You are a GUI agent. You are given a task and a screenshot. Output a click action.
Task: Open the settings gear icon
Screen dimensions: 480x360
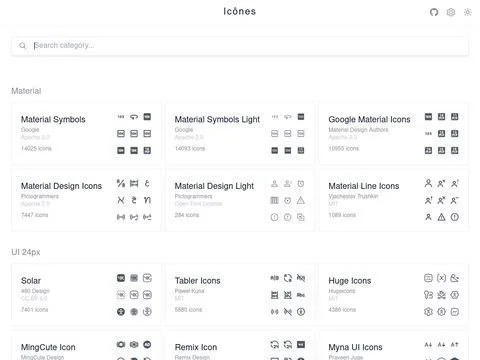pos(451,12)
